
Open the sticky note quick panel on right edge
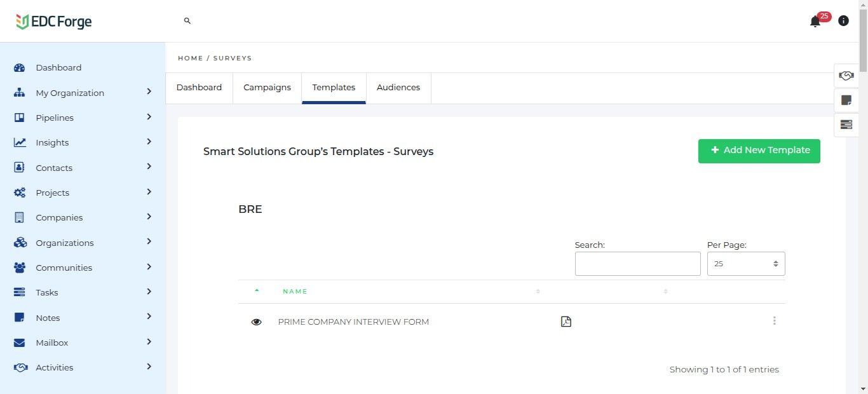pyautogui.click(x=846, y=100)
